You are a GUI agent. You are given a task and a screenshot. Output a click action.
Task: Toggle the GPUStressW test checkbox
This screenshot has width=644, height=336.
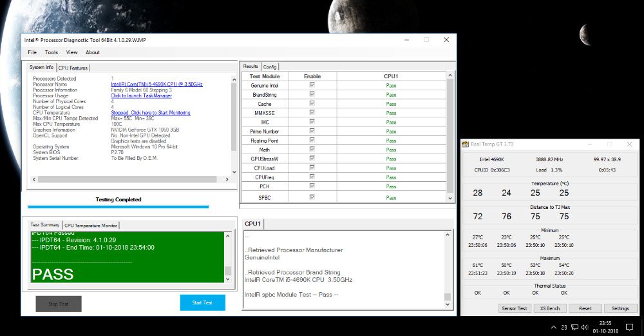312,159
